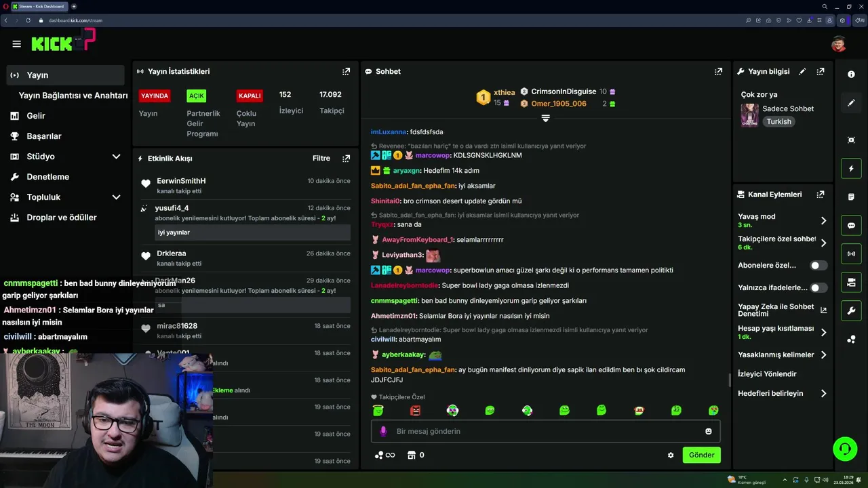Viewport: 868px width, 488px height.
Task: Click the document icon in right rail
Action: point(851,197)
